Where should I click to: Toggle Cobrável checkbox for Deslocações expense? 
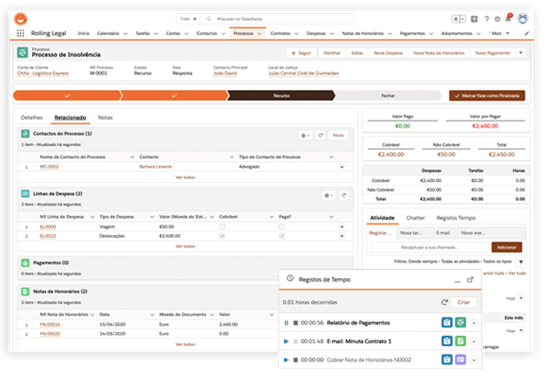pos(222,236)
